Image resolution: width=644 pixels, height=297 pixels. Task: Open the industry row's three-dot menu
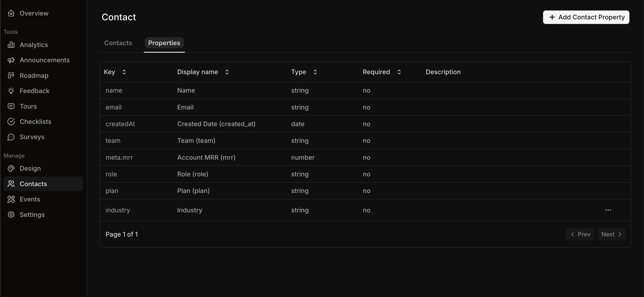tap(608, 210)
